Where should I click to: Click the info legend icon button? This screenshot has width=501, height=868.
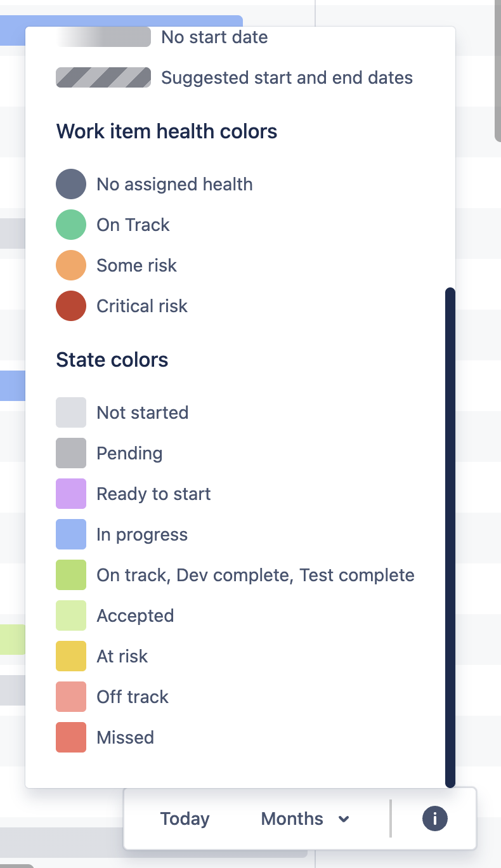tap(434, 819)
